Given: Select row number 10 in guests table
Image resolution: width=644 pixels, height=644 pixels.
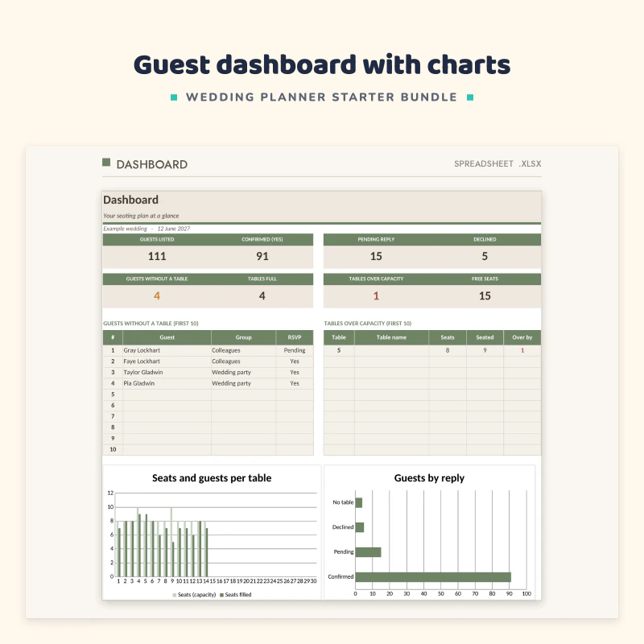Looking at the screenshot, I should pyautogui.click(x=113, y=450).
